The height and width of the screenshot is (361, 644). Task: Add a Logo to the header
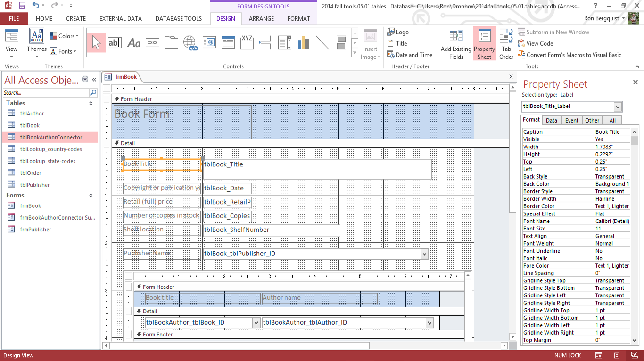pos(398,32)
